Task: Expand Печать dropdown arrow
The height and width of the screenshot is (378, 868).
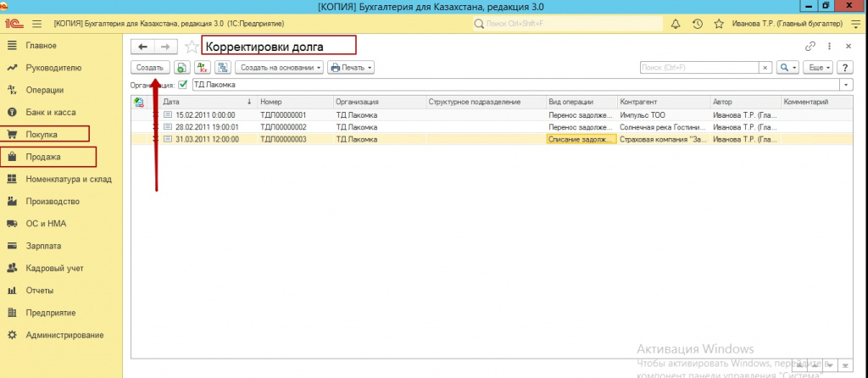Action: pos(370,68)
